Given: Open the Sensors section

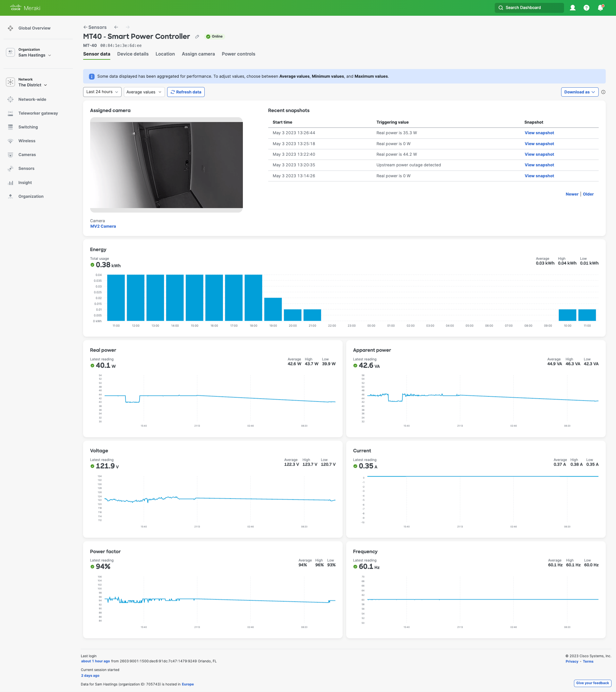Looking at the screenshot, I should click(x=26, y=168).
